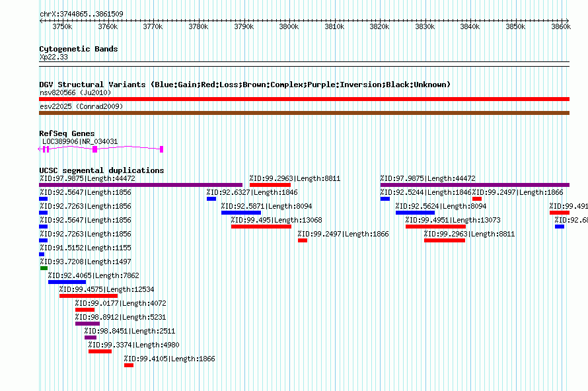Viewport: 588px width, 391px height.
Task: Choose the 3820k ruler label
Action: (379, 26)
